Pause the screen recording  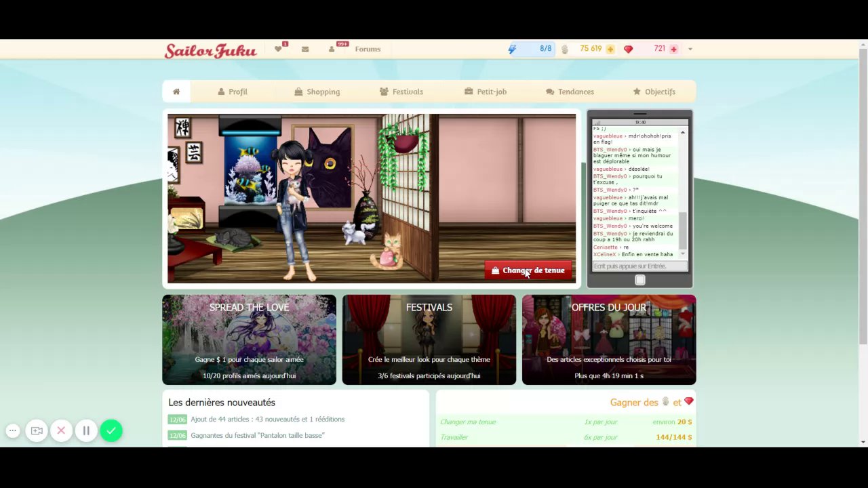coord(86,430)
